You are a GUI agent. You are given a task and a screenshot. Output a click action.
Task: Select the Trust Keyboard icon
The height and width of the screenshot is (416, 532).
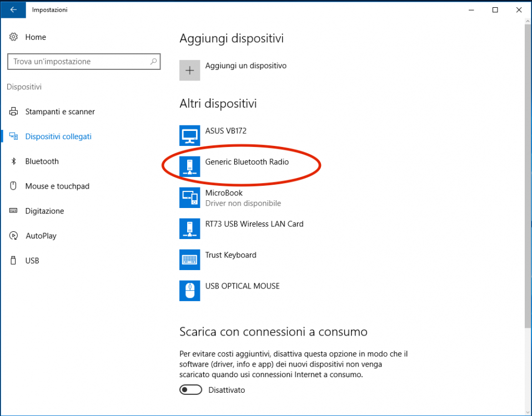(190, 260)
